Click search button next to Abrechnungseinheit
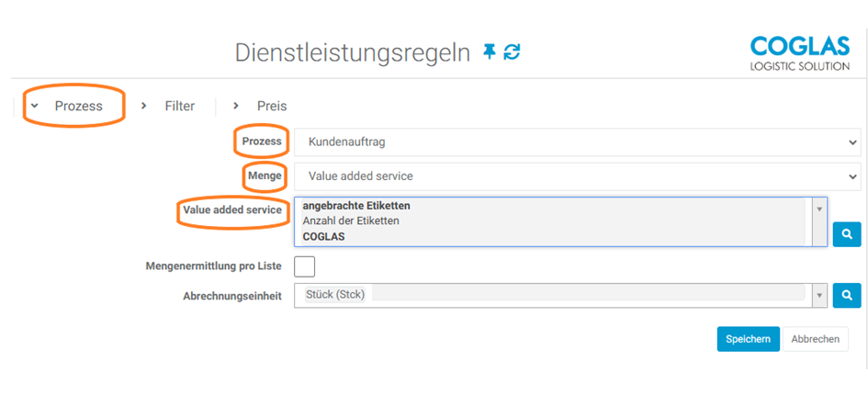The width and height of the screenshot is (868, 396). click(846, 296)
